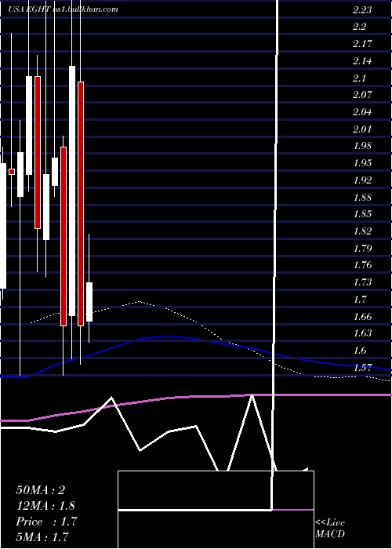
Task: Select the 1.95 price axis label
Action: point(362,163)
